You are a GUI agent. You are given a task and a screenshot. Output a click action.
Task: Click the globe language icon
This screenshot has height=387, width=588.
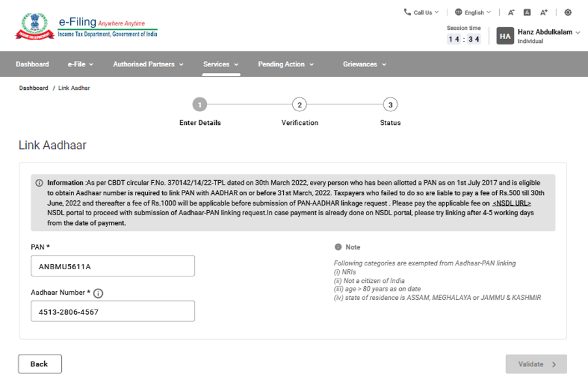(x=458, y=12)
